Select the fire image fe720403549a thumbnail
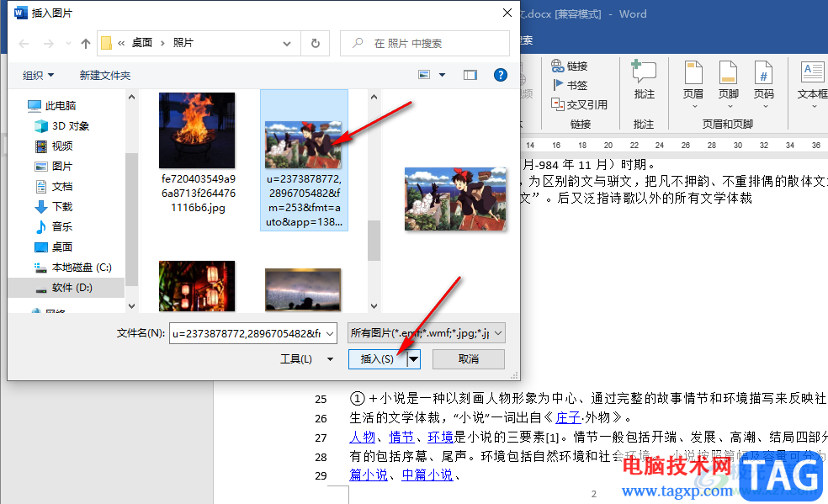This screenshot has height=504, width=828. (197, 130)
